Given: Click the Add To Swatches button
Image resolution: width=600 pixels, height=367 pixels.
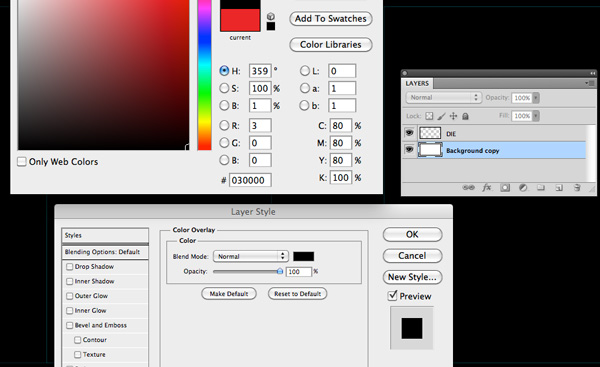Looking at the screenshot, I should coord(331,19).
